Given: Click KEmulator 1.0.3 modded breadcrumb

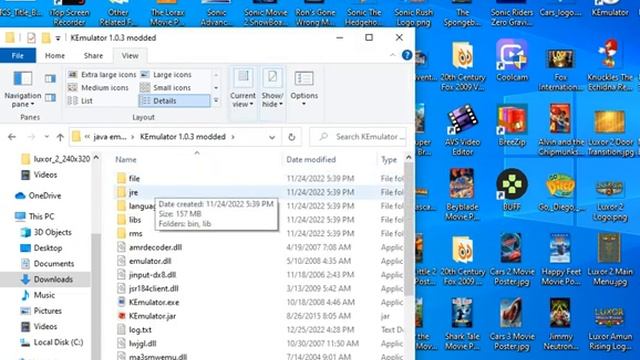Looking at the screenshot, I should point(183,137).
